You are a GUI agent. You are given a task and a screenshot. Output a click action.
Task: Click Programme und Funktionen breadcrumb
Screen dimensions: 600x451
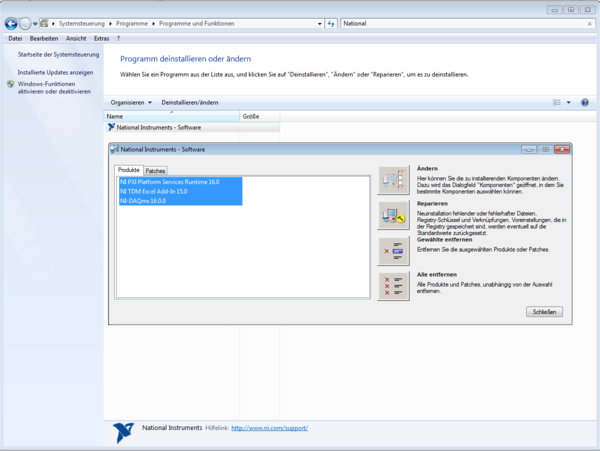point(197,24)
